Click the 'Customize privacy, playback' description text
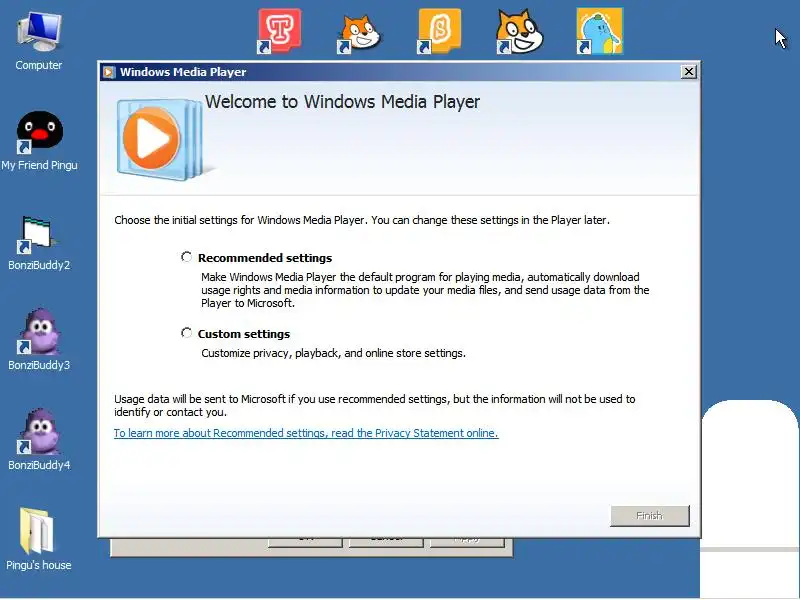 coord(333,353)
